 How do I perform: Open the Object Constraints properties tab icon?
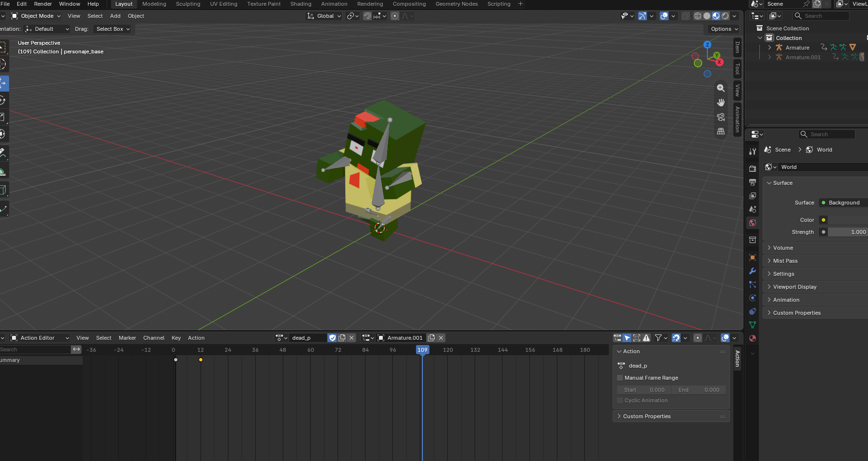coord(753,311)
